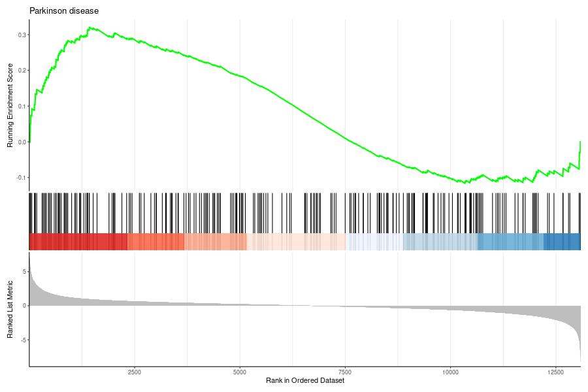Viewport: 588px width, 392px height.
Task: Click the 5000 x-axis tick label
Action: (x=240, y=372)
